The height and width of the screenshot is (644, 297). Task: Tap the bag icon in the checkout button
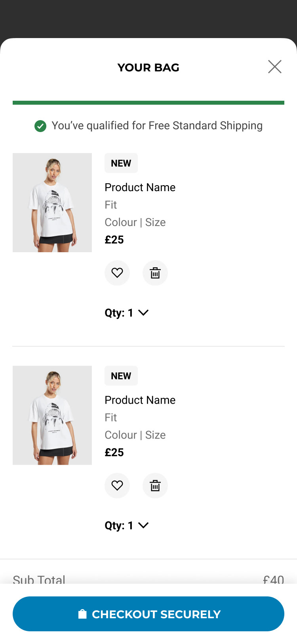(82, 614)
